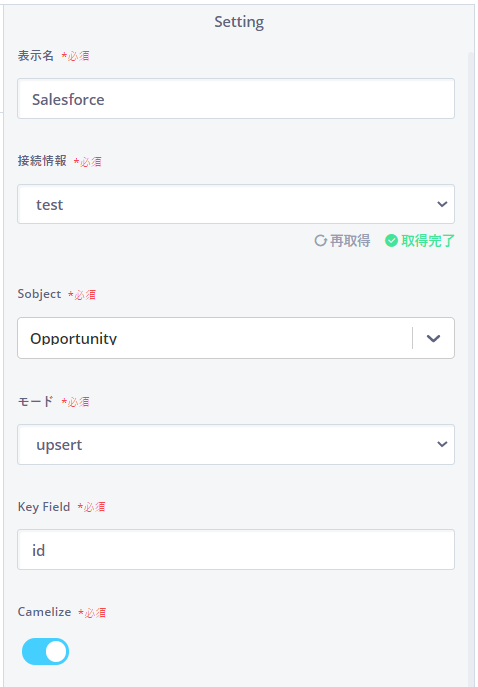The image size is (478, 687).
Task: Expand the Sobject combo box chevron
Action: click(433, 338)
